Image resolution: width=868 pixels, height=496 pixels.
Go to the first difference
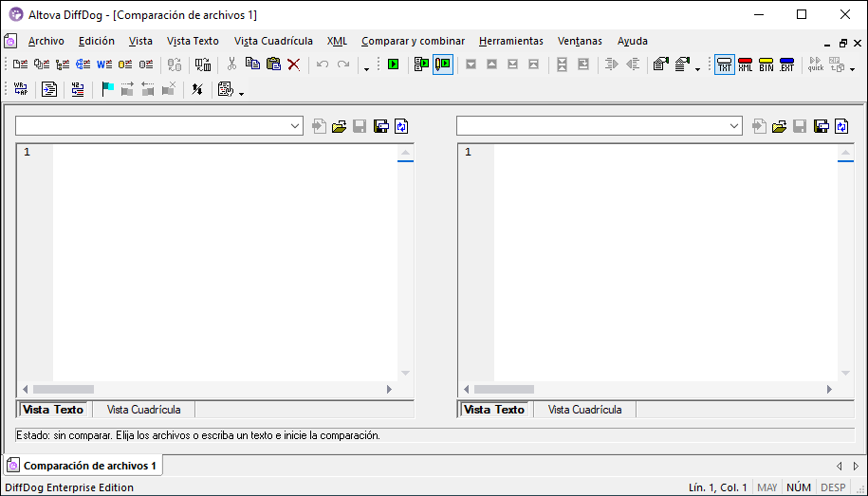point(534,64)
